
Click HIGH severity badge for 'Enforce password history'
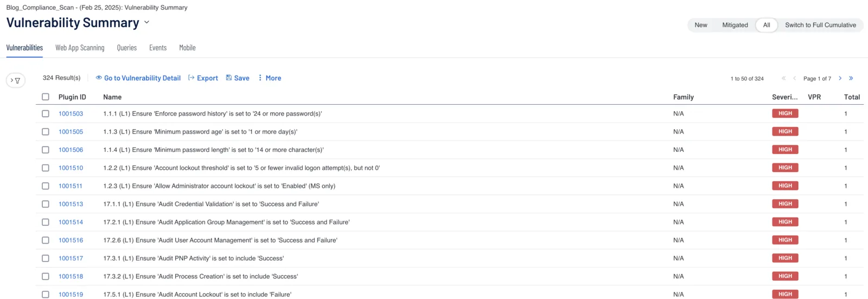click(785, 113)
